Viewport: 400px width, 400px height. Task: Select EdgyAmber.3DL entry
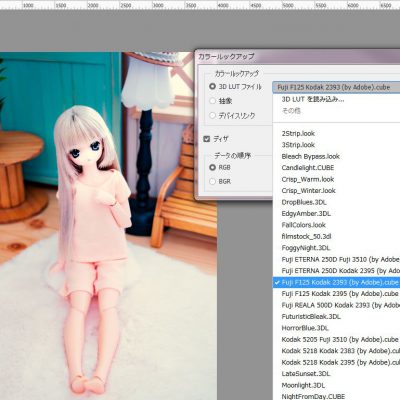tap(306, 214)
